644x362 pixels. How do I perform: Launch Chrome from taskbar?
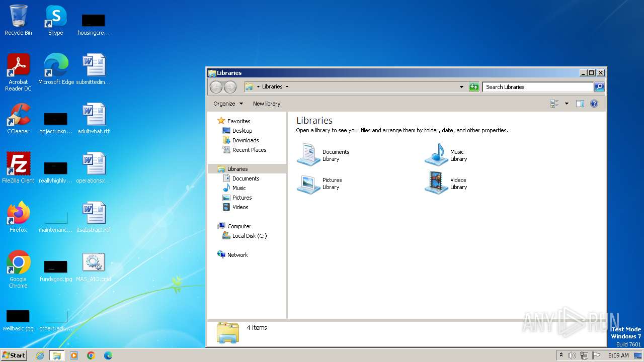[x=91, y=355]
